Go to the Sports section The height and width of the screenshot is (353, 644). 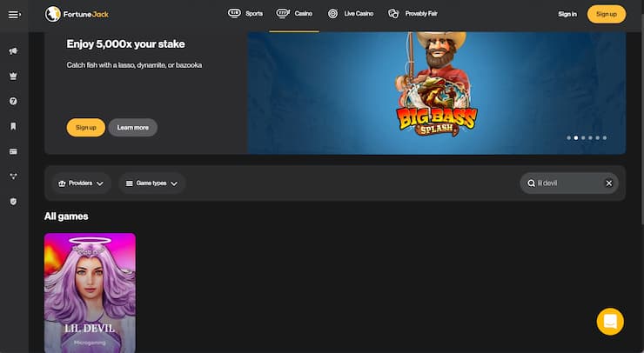coord(245,14)
